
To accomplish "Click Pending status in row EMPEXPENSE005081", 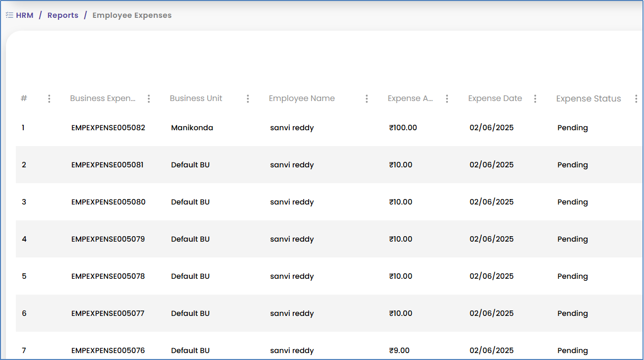I will 573,165.
